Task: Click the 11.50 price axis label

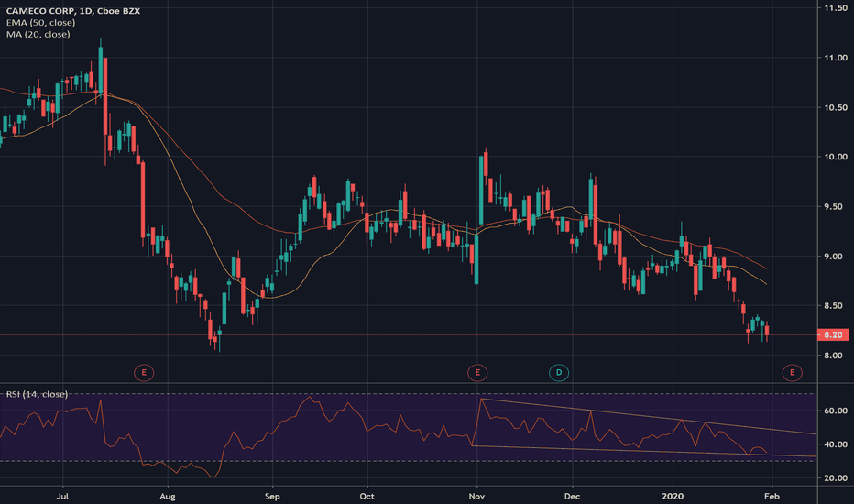Action: tap(836, 8)
